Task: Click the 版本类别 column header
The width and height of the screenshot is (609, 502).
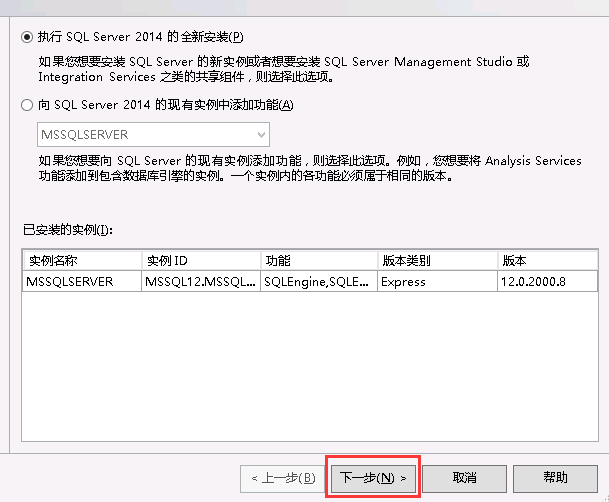Action: click(438, 261)
